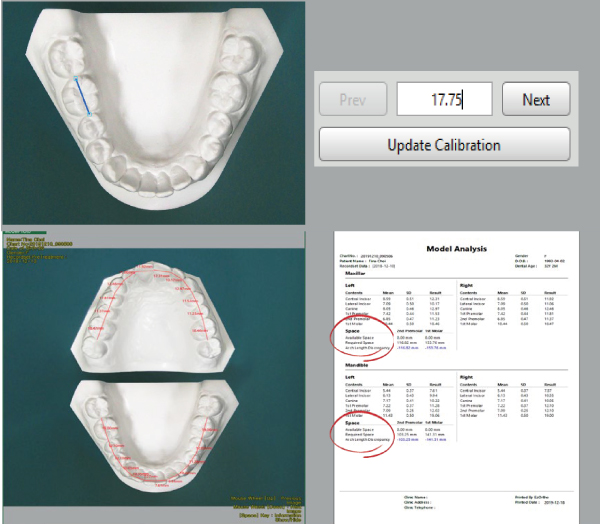Click the Model Analysis report title
Viewport: 600px width, 524px height.
[458, 247]
